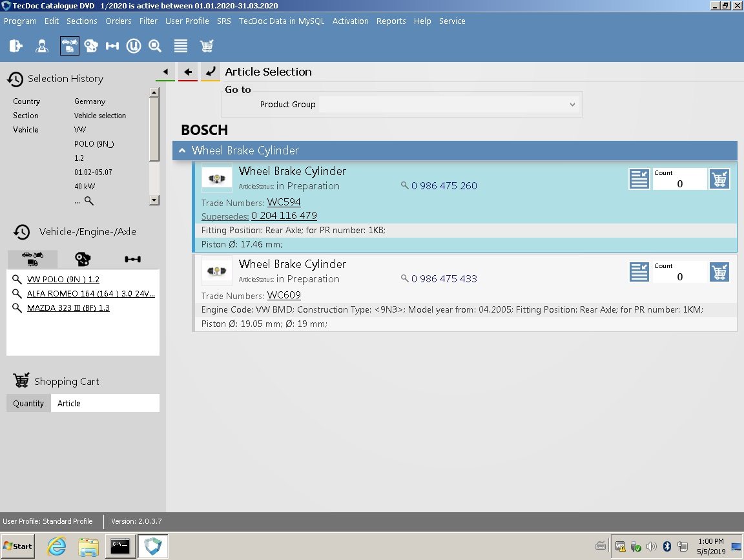
Task: Open the Selection History clock icon
Action: point(15,79)
